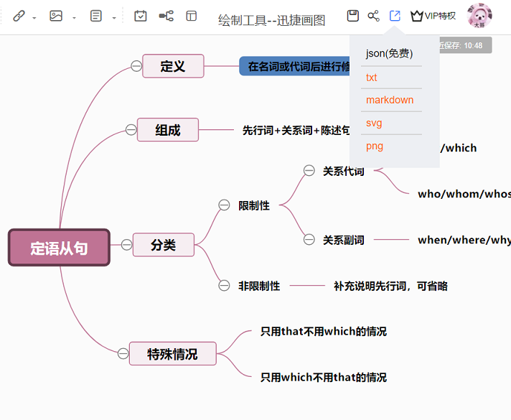The image size is (511, 420).
Task: Collapse the 关系副词 node
Action: [309, 239]
